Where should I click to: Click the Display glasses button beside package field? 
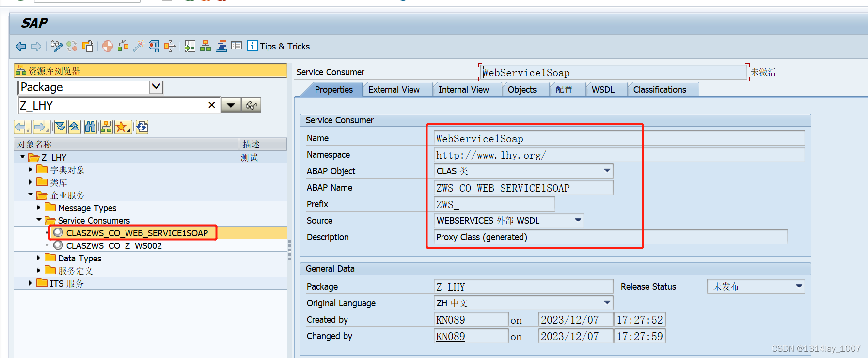[x=251, y=105]
